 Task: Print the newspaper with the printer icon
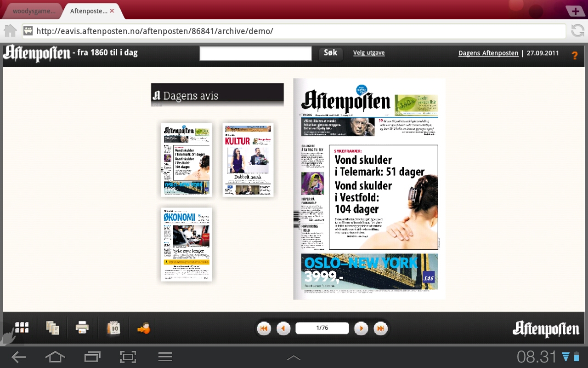click(x=82, y=328)
